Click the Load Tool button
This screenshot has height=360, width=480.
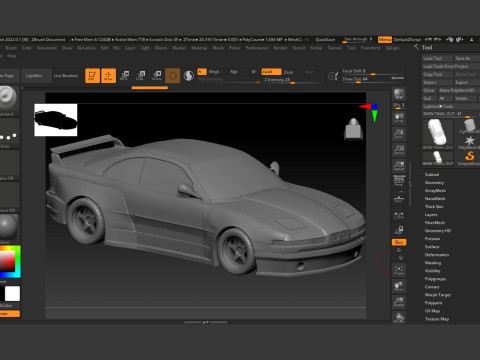[x=438, y=58]
